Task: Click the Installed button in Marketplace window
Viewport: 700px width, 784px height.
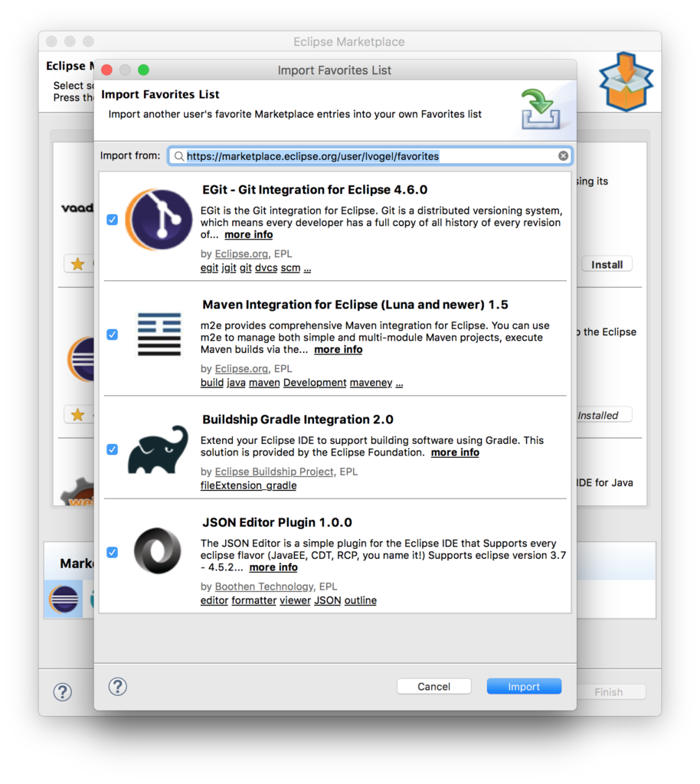Action: pyautogui.click(x=604, y=415)
